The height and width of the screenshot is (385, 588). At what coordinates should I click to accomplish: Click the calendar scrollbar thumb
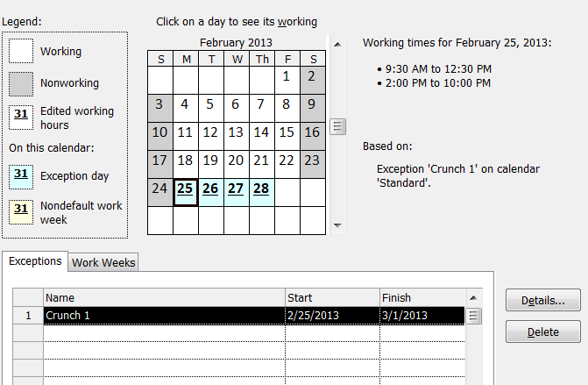click(x=337, y=126)
